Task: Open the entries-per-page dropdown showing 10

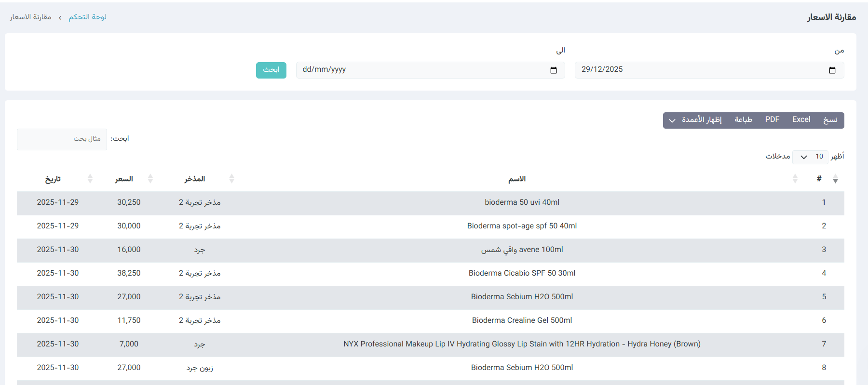Action: click(810, 157)
